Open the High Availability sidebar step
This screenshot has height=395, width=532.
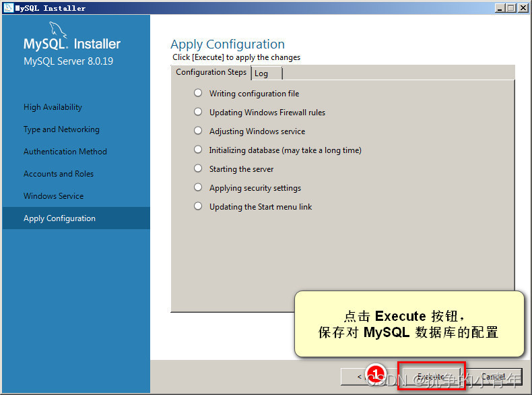point(53,107)
